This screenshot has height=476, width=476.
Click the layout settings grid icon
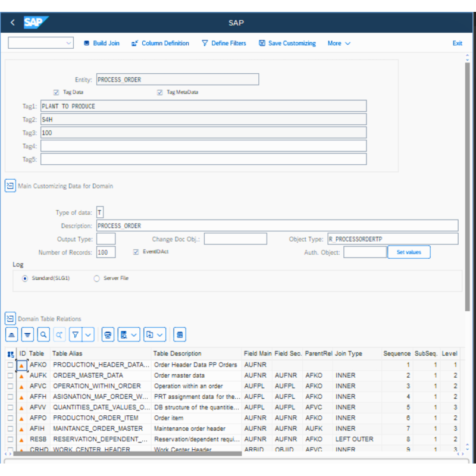point(179,335)
